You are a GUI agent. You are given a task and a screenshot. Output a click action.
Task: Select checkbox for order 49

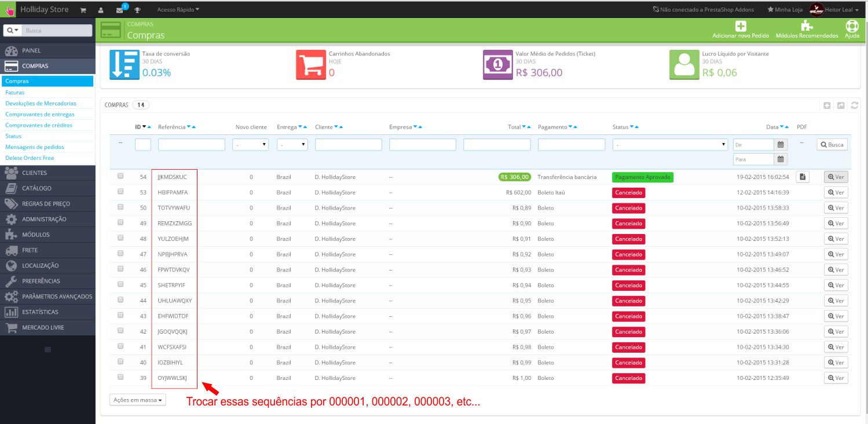point(120,222)
